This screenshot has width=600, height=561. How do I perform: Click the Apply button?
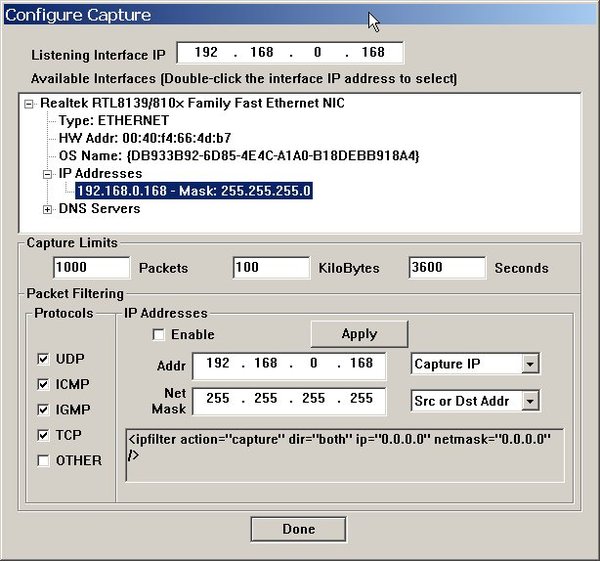pos(359,334)
